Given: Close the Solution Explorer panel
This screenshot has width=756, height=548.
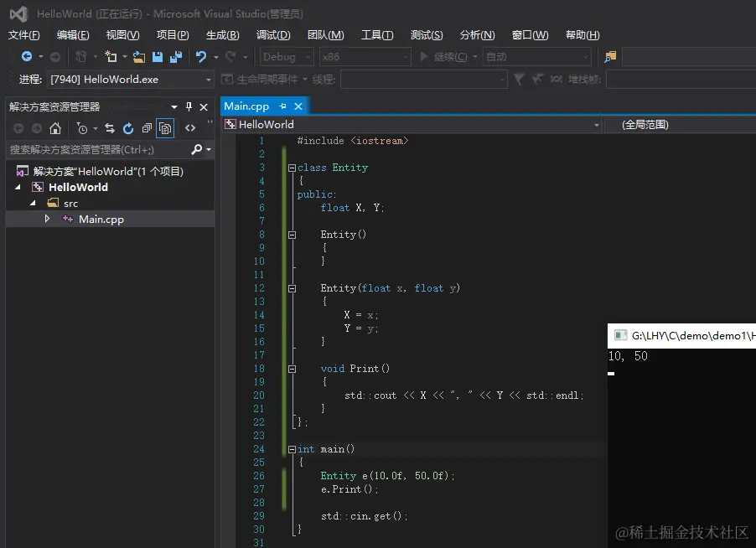Looking at the screenshot, I should 204,107.
